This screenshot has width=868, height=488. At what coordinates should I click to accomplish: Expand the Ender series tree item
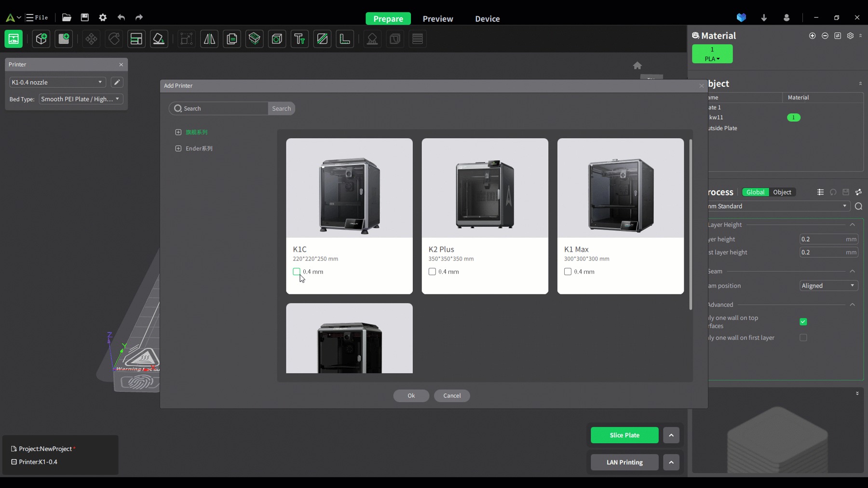[x=178, y=148]
